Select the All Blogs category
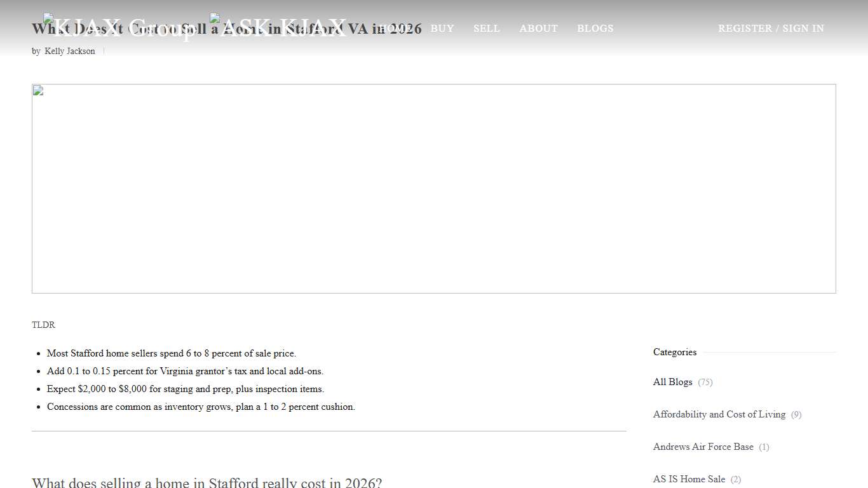 tap(672, 382)
